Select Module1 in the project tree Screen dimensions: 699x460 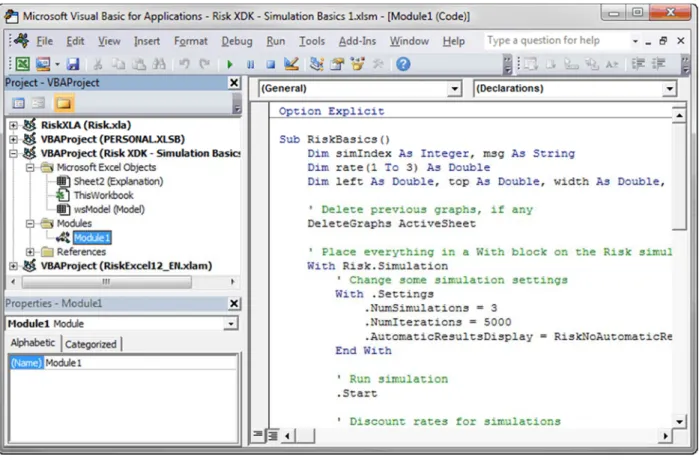[92, 238]
